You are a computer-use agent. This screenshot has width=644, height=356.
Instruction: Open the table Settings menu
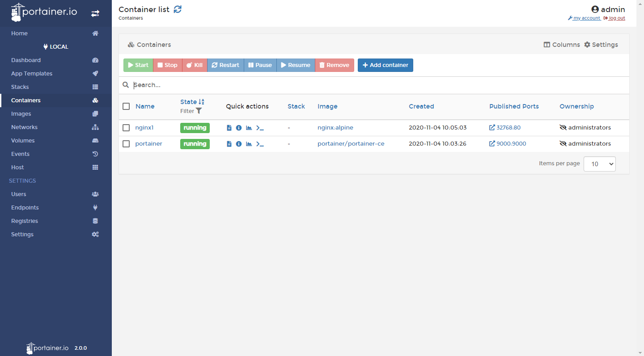[601, 45]
